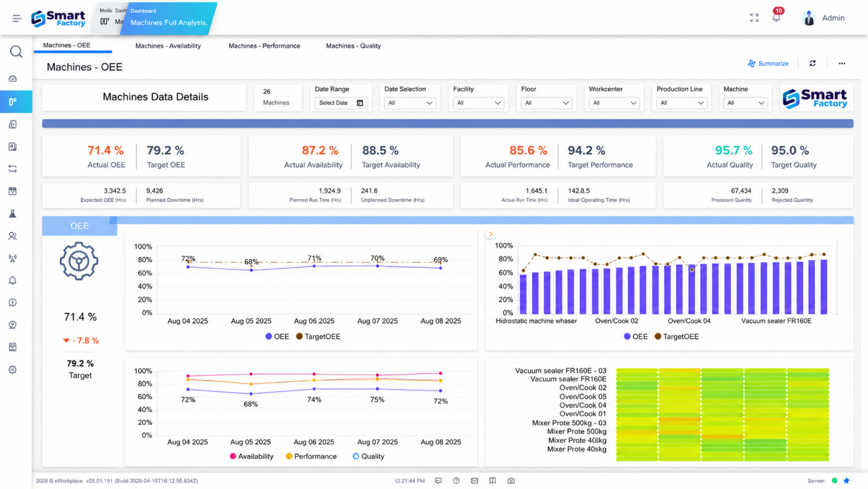868x489 pixels.
Task: Select the OEE section tab header
Action: click(x=79, y=226)
